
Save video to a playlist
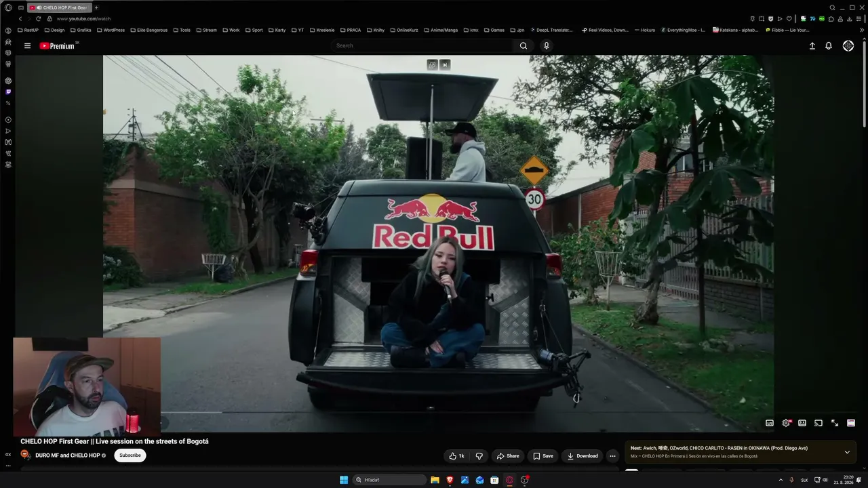(543, 456)
